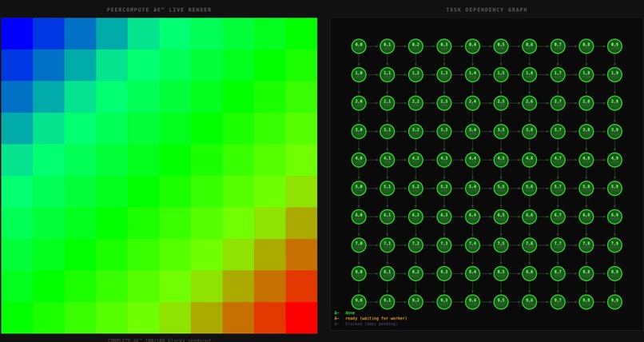The image size is (644, 342).
Task: Select graph node labeled 4,6
Action: pos(530,160)
